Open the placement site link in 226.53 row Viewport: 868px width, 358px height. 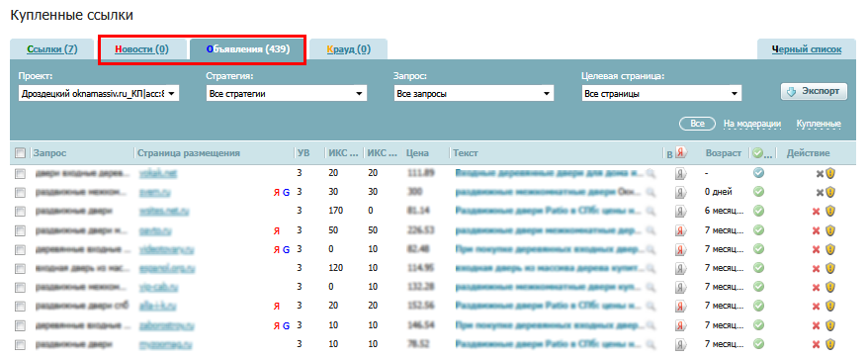click(155, 230)
